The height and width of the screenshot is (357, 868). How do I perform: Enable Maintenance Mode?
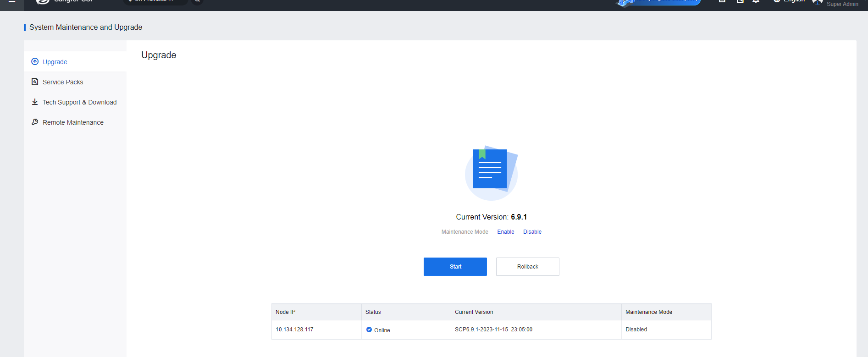[x=506, y=232]
